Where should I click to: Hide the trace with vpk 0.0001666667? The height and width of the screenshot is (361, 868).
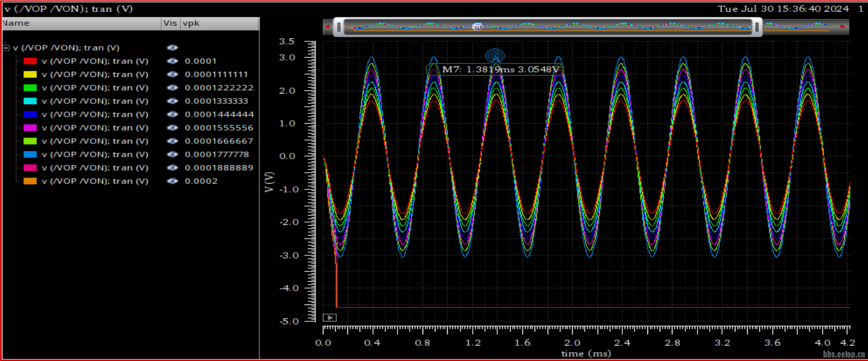[172, 141]
